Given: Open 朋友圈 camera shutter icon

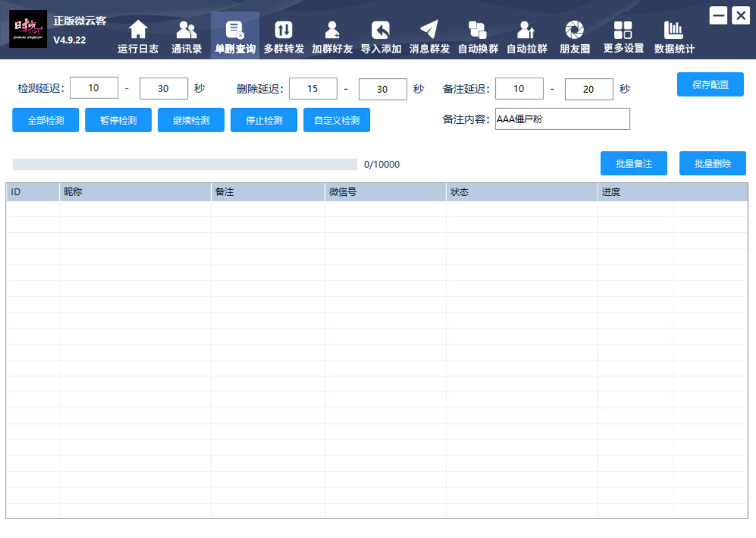Looking at the screenshot, I should click(x=574, y=30).
